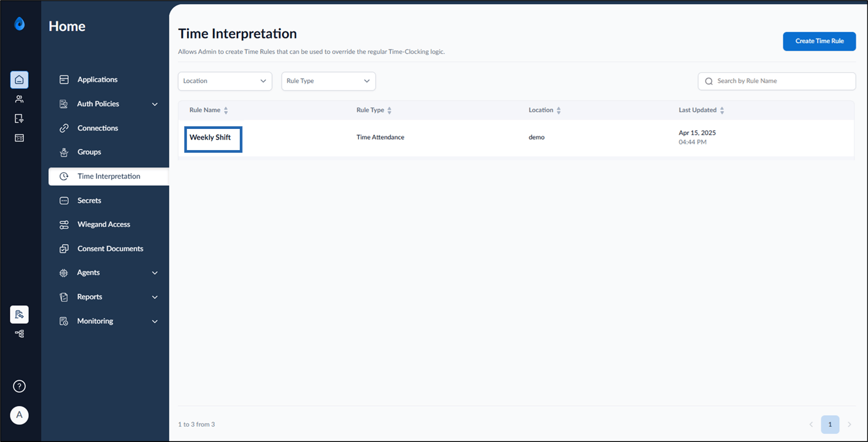Expand the Monitoring chevron
This screenshot has width=868, height=442.
point(155,321)
